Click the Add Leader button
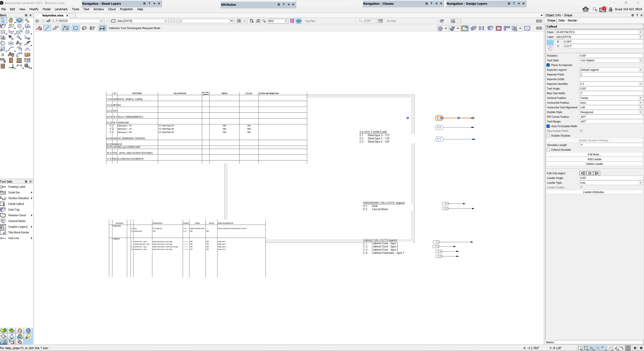The image size is (644, 351). 594,159
